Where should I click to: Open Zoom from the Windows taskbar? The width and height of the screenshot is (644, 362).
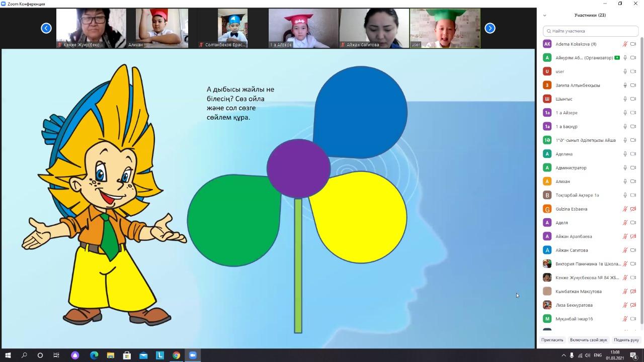[192, 355]
